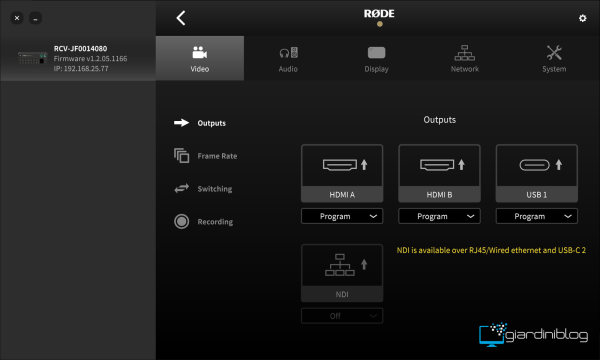Minimize the window with the dash button
The height and width of the screenshot is (360, 600).
click(x=35, y=18)
